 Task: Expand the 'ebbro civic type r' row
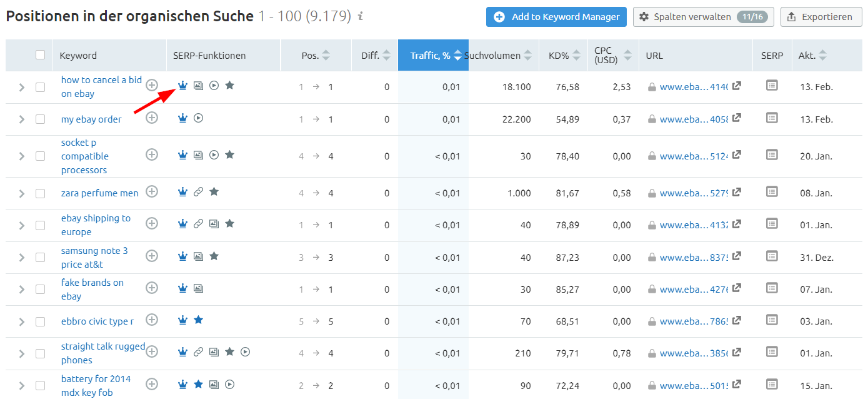point(21,321)
